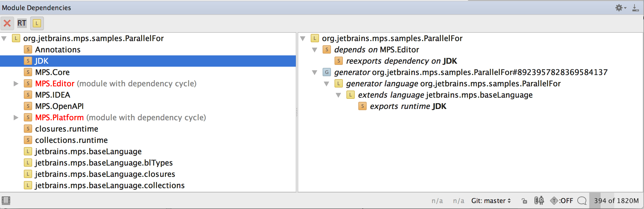Image resolution: width=644 pixels, height=209 pixels.
Task: Click the red X close toolbar button
Action: pyautogui.click(x=7, y=23)
